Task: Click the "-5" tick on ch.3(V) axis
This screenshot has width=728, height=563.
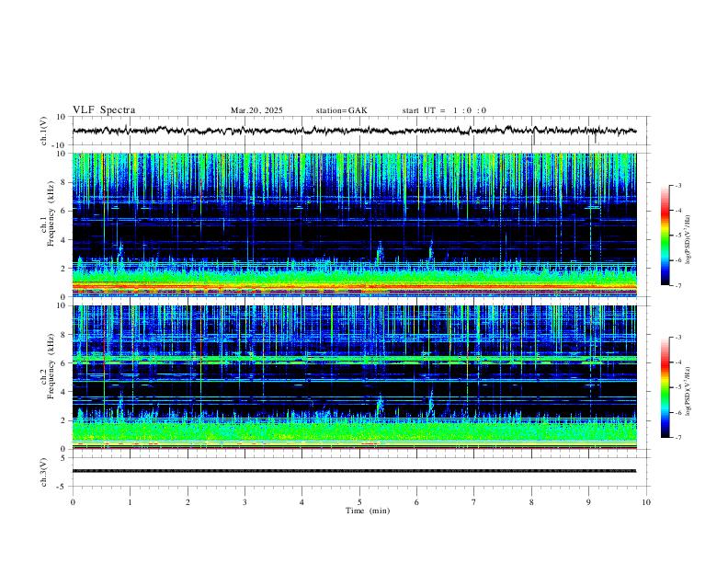Action: (x=63, y=487)
